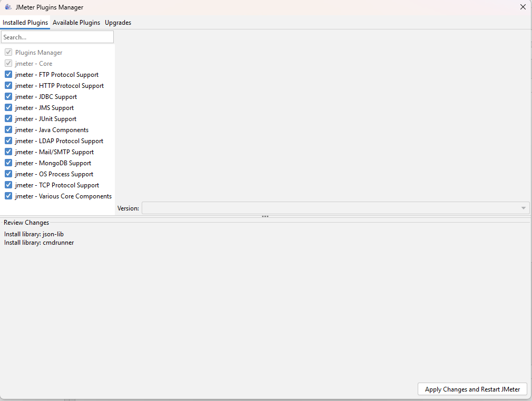This screenshot has height=401, width=532.
Task: Select the 'Install library: json-lib' line
Action: pos(34,234)
